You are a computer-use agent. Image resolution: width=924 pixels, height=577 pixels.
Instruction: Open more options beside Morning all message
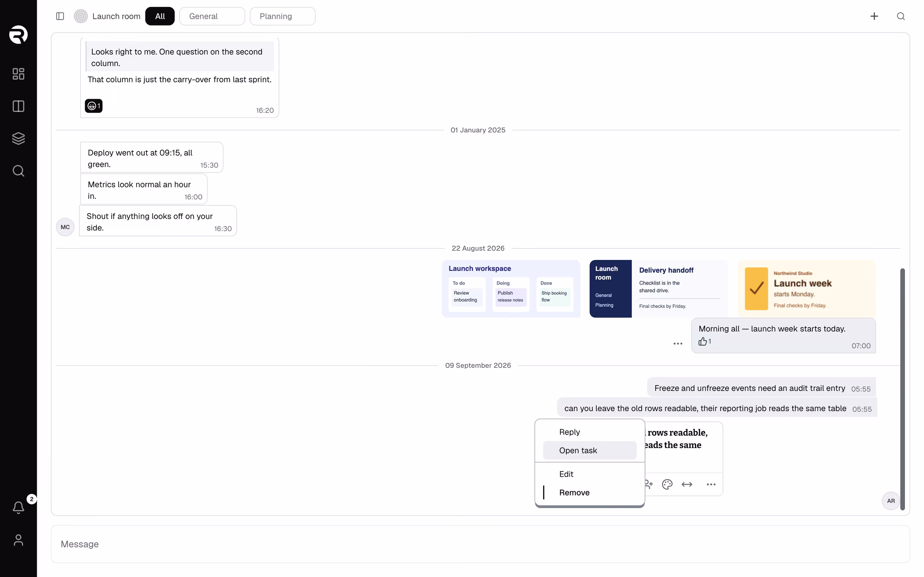point(678,343)
